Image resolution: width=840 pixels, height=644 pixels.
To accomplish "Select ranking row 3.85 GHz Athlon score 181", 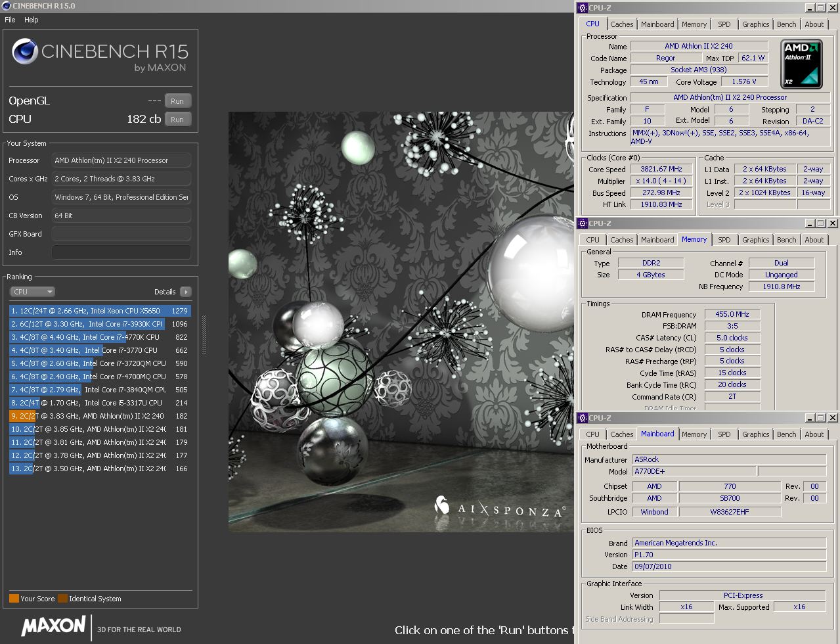I will coord(100,429).
